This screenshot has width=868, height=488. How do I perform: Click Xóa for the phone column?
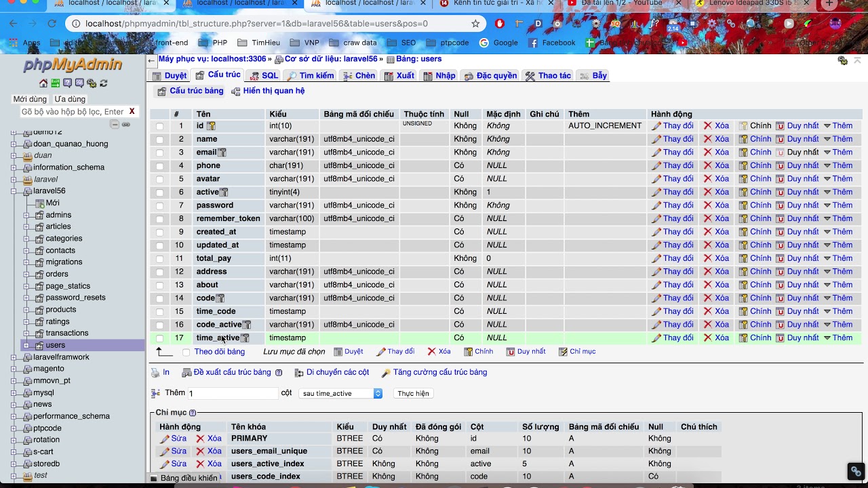tap(716, 165)
